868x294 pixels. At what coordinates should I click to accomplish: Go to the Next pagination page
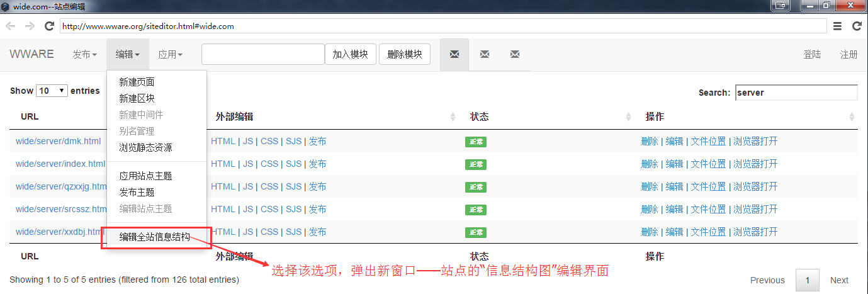point(838,280)
